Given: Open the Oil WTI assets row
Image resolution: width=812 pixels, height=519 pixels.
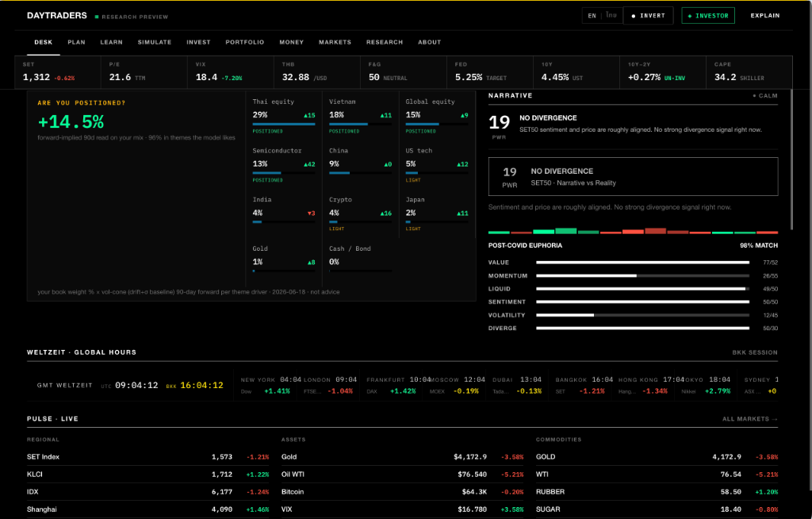Looking at the screenshot, I should tap(402, 475).
